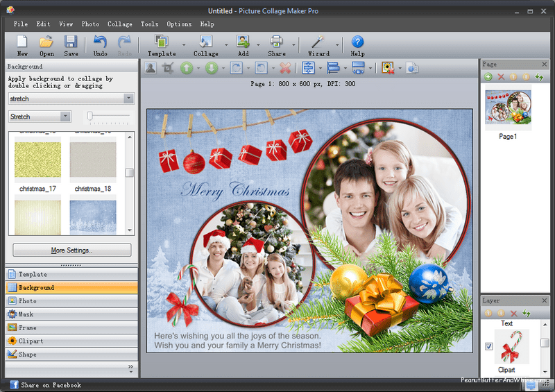The height and width of the screenshot is (392, 555).
Task: Delete selected object with red X icon
Action: coord(284,68)
